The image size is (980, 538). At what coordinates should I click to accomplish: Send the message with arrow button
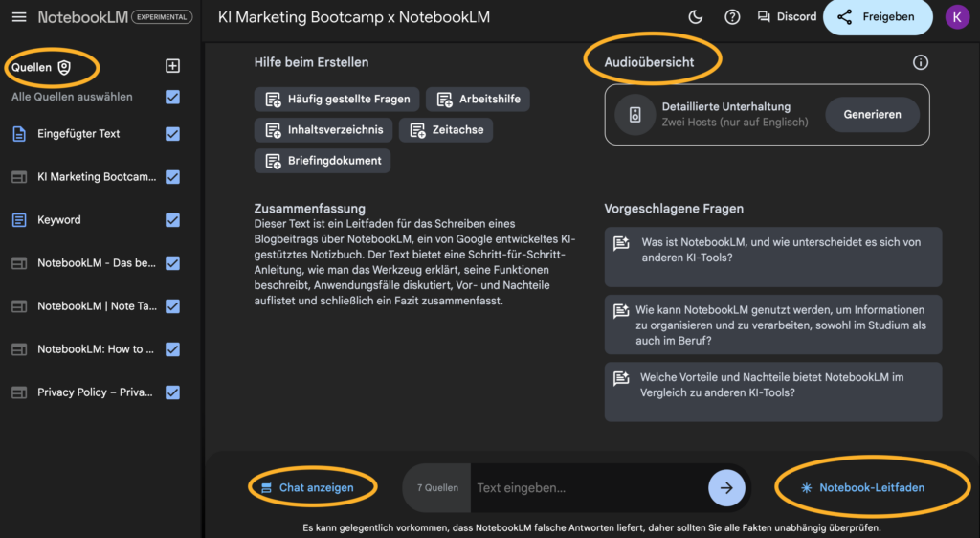pos(726,488)
